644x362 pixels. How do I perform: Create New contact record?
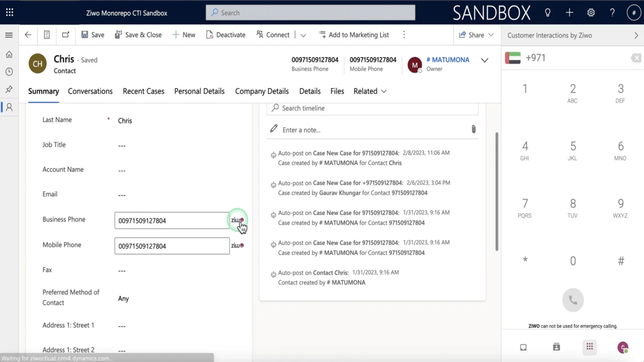[184, 35]
